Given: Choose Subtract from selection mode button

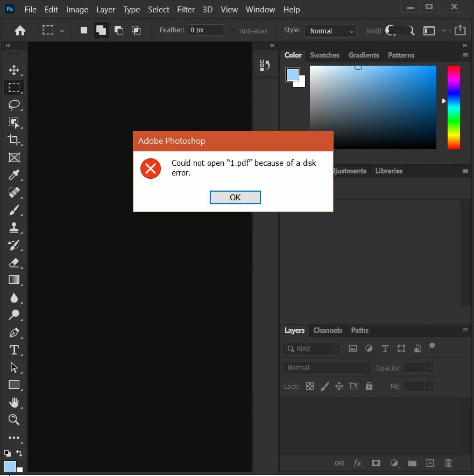Looking at the screenshot, I should [x=118, y=30].
